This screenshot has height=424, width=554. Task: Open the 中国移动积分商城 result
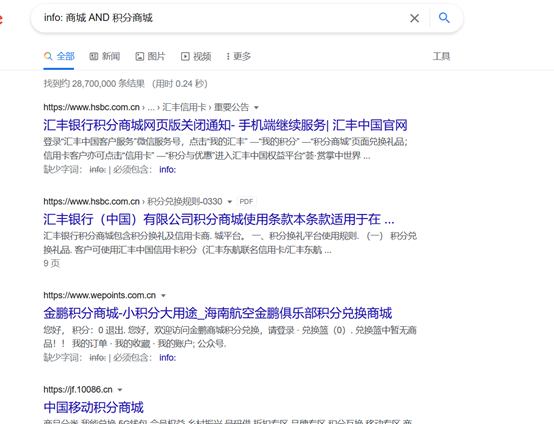click(x=94, y=407)
